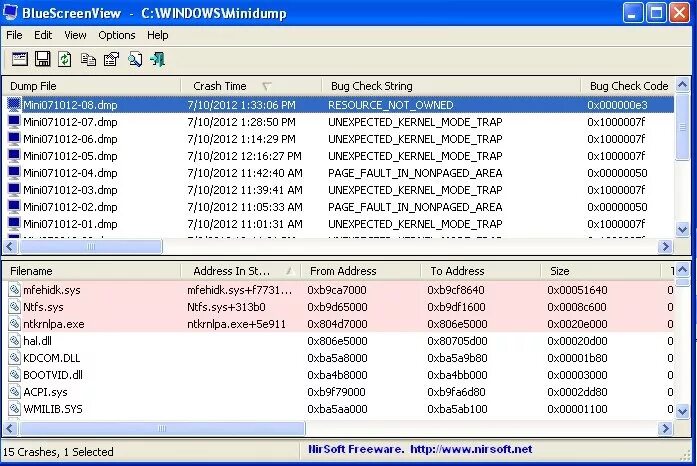Click the 0x0002dd80 size value
Image resolution: width=697 pixels, height=466 pixels.
577,392
